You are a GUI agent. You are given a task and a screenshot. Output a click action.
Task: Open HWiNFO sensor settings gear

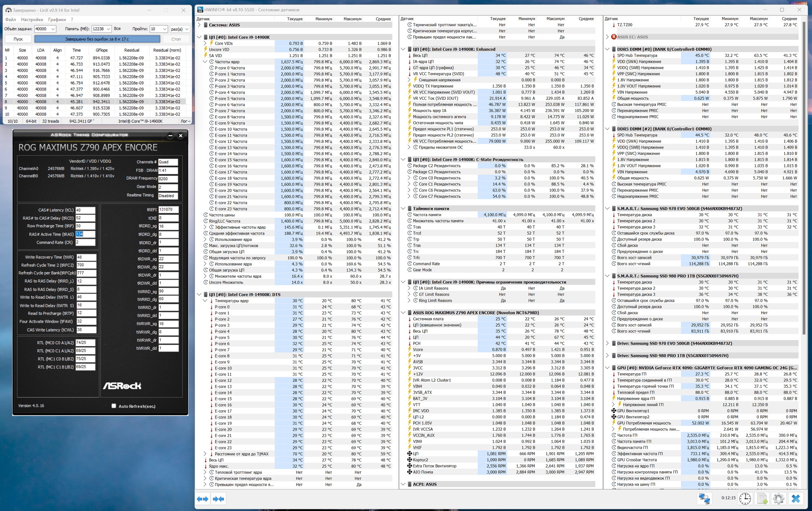tap(779, 499)
